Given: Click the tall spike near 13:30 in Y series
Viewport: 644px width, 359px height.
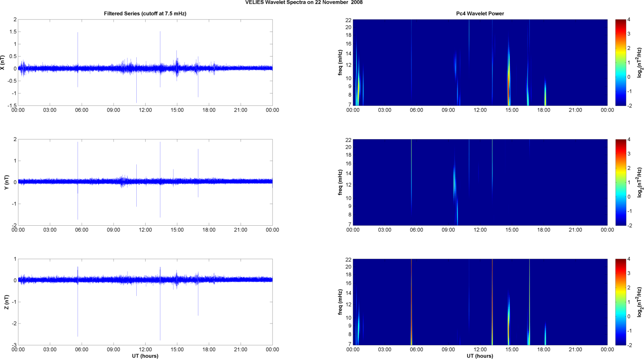Looking at the screenshot, I should pos(160,180).
